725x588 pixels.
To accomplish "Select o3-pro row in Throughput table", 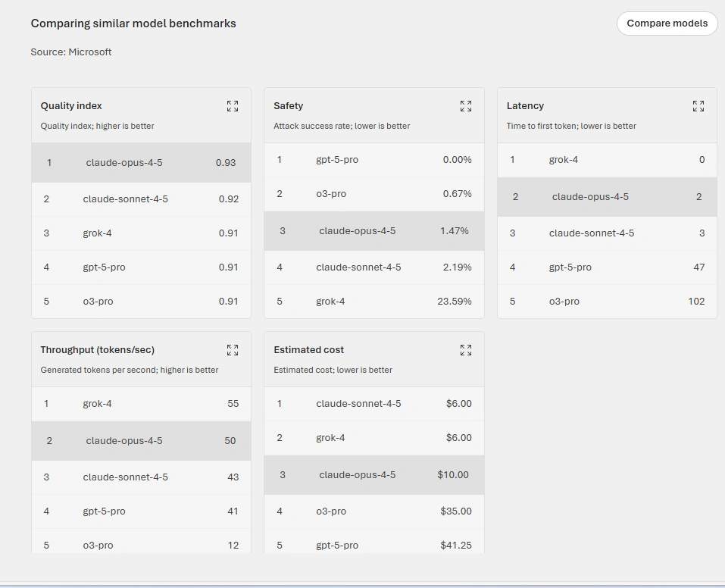I will [141, 541].
